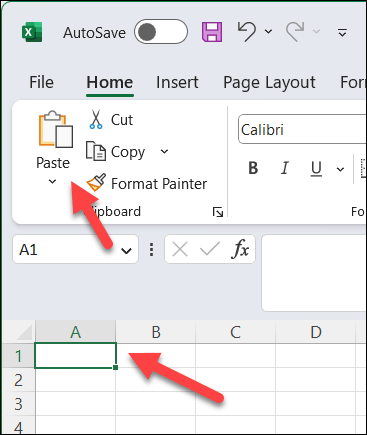
Task: Cut selection with the scissors icon
Action: point(96,120)
